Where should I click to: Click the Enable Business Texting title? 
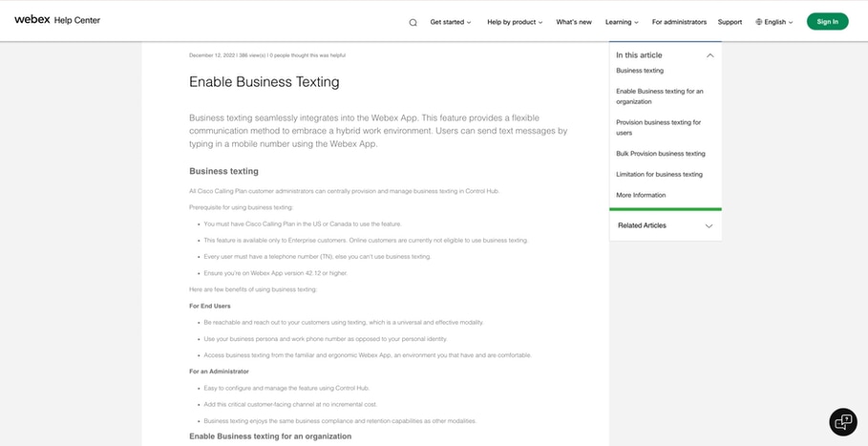coord(265,82)
